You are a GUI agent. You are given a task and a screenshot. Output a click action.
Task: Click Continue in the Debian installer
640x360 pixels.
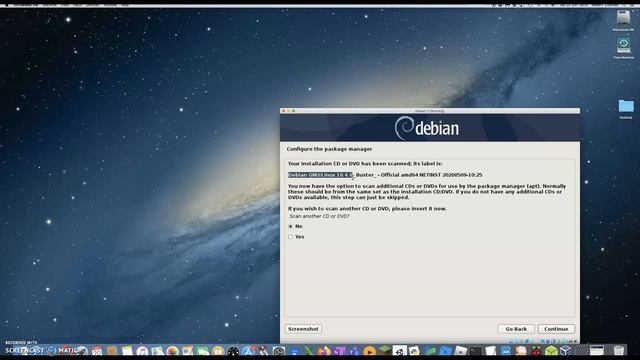556,329
